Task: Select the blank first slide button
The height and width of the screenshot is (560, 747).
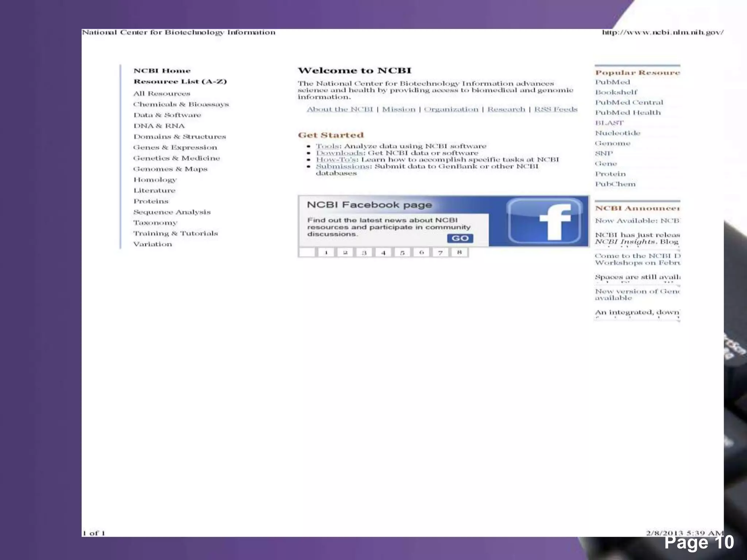Action: [x=307, y=252]
